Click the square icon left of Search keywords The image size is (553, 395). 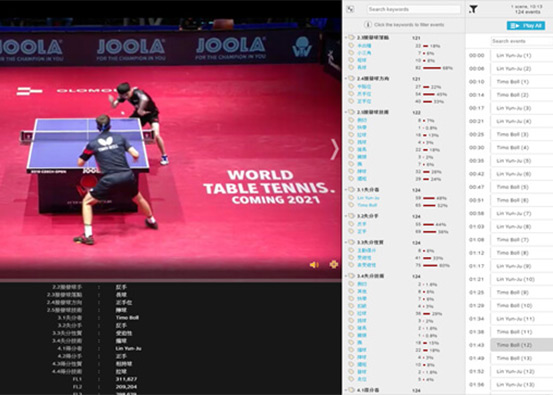click(351, 9)
